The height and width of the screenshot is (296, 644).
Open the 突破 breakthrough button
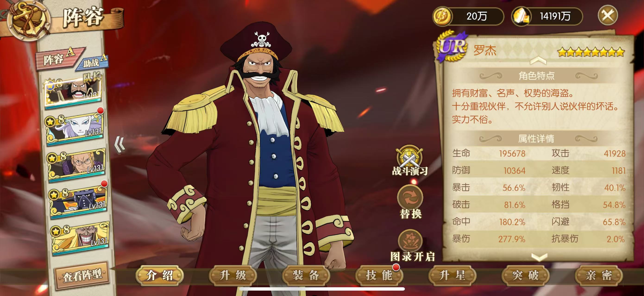pos(525,276)
